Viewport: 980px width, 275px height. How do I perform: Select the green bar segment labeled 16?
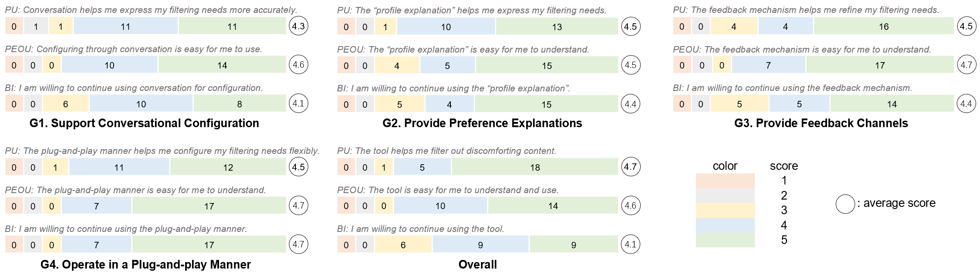tap(884, 26)
